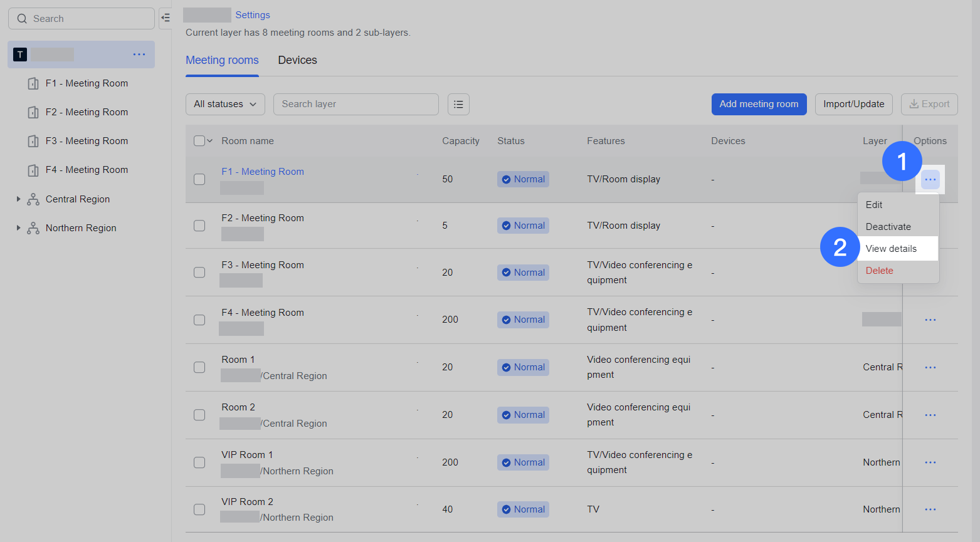Check the box for Room 1
Screen dimensions: 980x542
pyautogui.click(x=199, y=367)
